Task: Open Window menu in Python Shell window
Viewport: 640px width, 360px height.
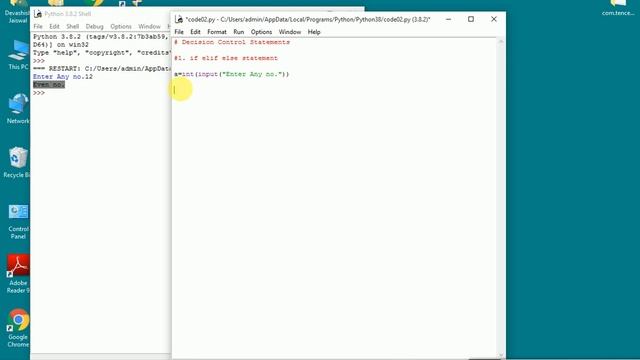Action: [x=149, y=27]
